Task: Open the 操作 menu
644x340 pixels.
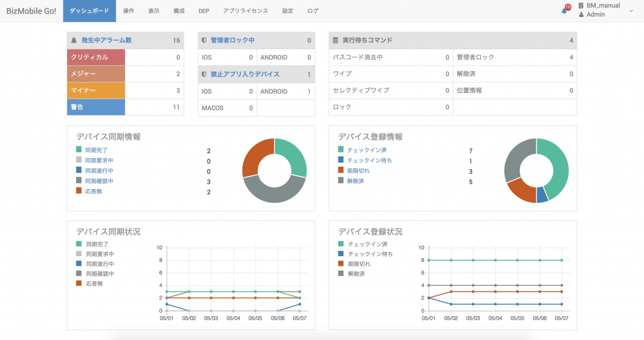Action: (129, 11)
